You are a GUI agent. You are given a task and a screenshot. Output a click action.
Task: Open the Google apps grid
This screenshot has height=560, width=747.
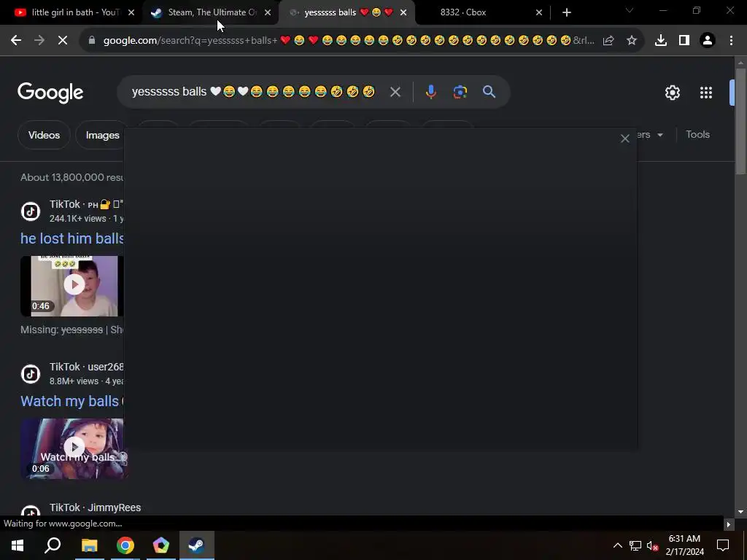(706, 93)
